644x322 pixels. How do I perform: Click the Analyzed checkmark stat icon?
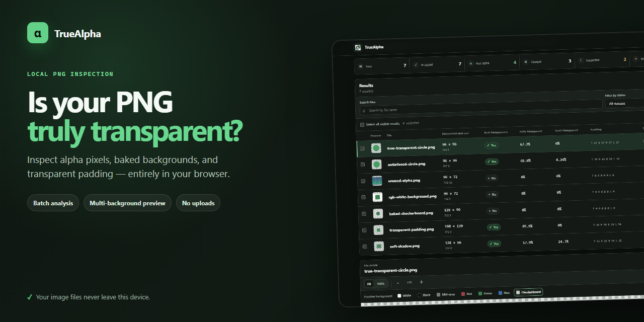[416, 65]
